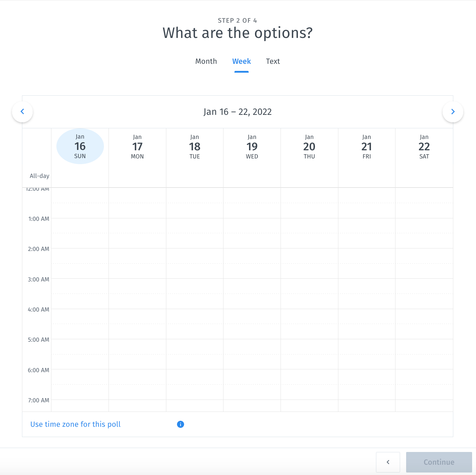
Task: Click 'Use time zone for this poll' link
Action: (x=76, y=424)
